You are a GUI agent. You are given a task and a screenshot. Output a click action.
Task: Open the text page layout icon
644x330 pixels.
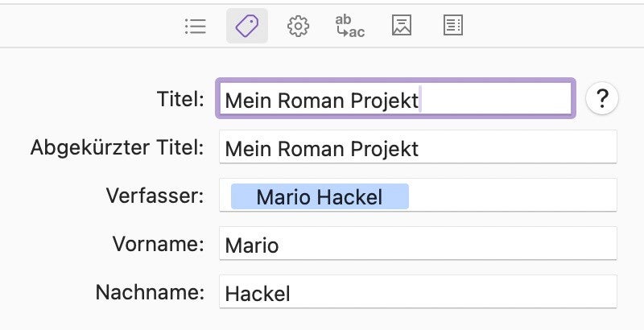(453, 27)
